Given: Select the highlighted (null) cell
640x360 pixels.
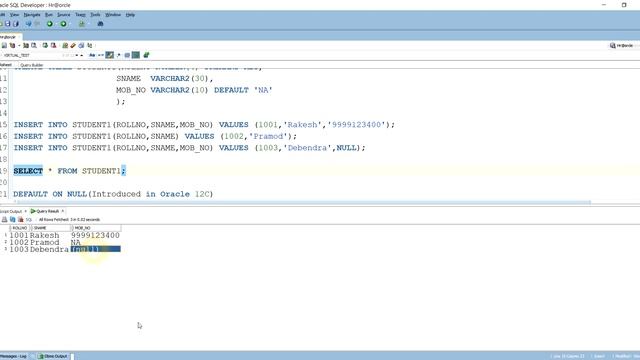Looking at the screenshot, I should pyautogui.click(x=96, y=249).
